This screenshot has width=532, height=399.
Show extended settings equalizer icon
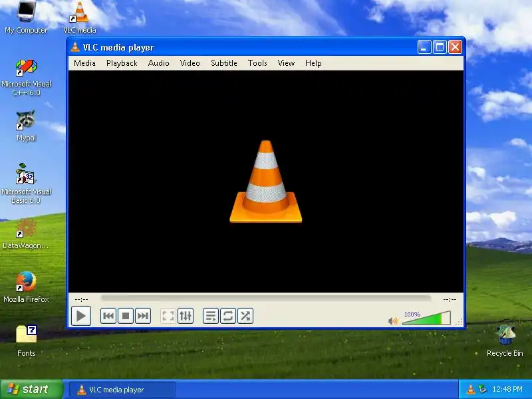(x=186, y=316)
